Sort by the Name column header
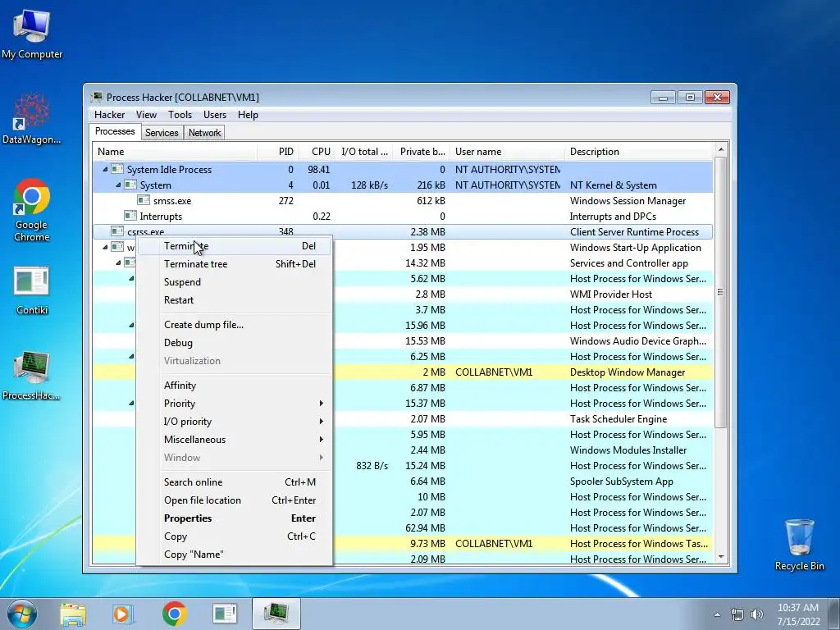This screenshot has height=630, width=840. coord(175,152)
